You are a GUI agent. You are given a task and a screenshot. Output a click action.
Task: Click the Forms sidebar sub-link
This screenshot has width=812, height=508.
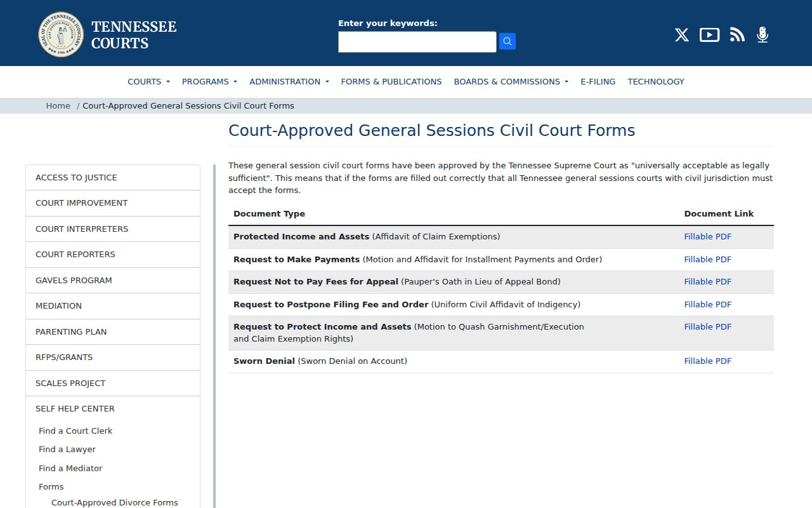[51, 487]
